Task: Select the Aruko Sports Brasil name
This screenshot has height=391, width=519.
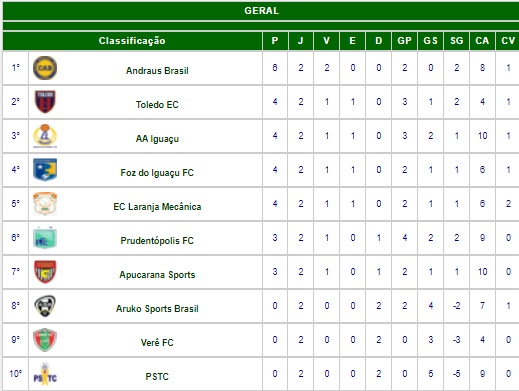Action: [x=157, y=309]
